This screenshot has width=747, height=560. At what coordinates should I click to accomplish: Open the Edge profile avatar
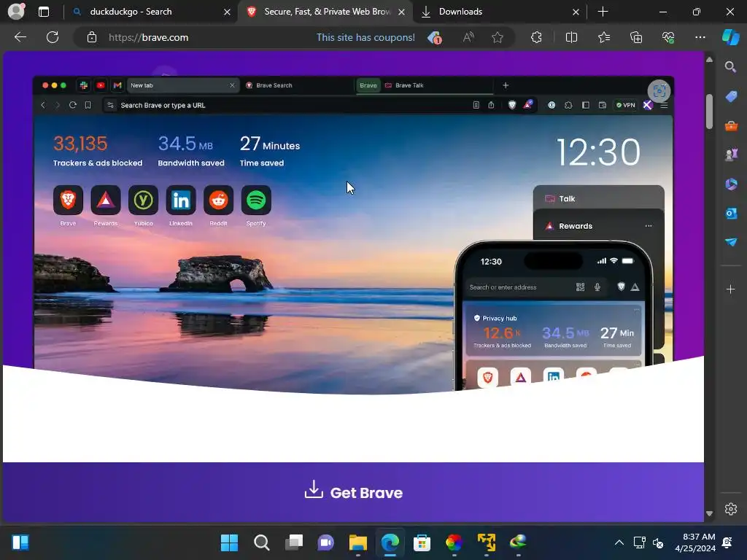tap(16, 11)
